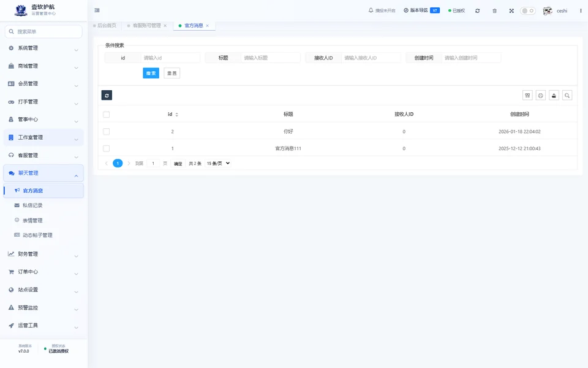Click the blue 搜索 search button
The width and height of the screenshot is (588, 368).
(x=151, y=73)
